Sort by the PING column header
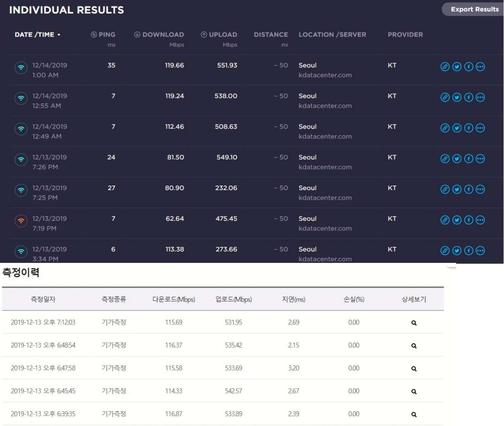 103,35
